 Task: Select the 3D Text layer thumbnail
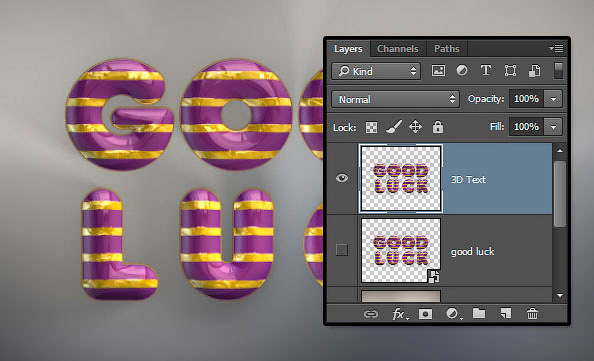pyautogui.click(x=401, y=178)
